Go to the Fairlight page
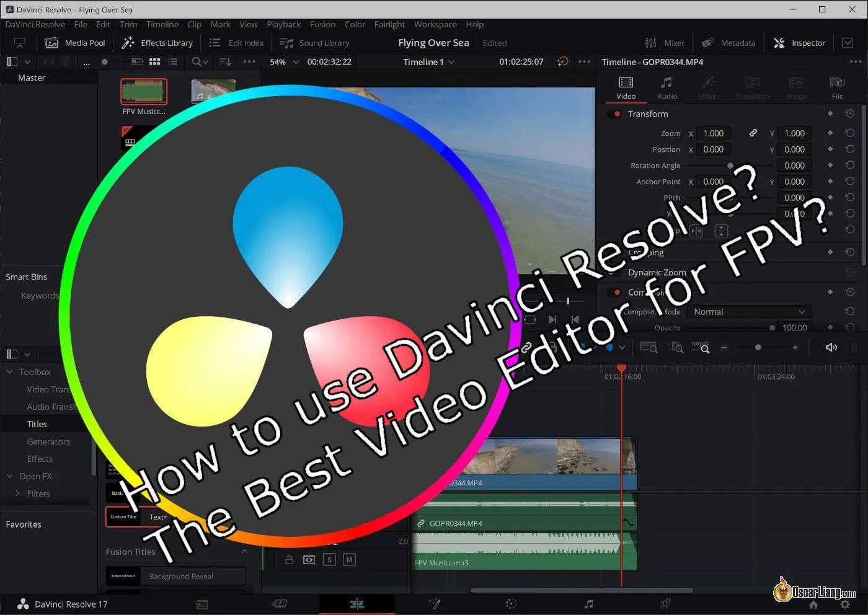Screen dimensions: 868x615 (x=588, y=604)
